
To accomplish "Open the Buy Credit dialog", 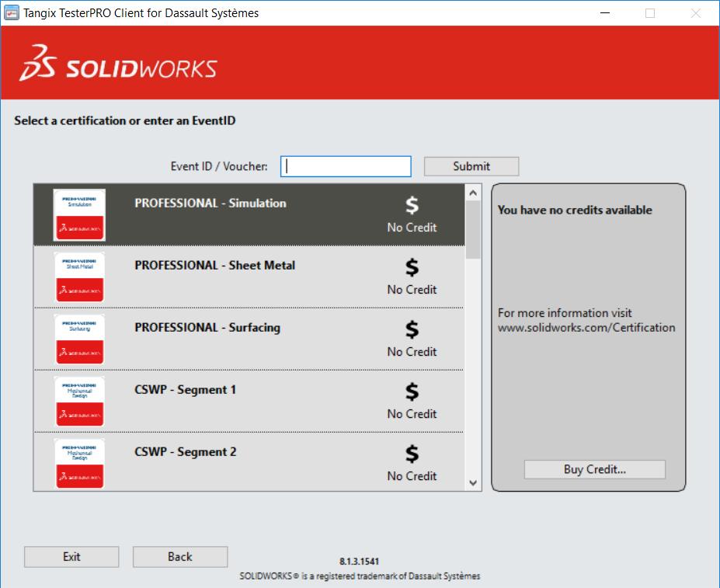I will click(595, 469).
